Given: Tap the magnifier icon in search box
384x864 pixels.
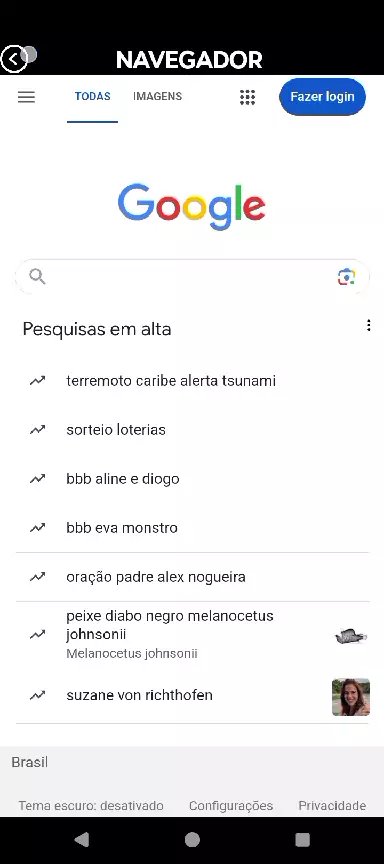Looking at the screenshot, I should tap(37, 276).
